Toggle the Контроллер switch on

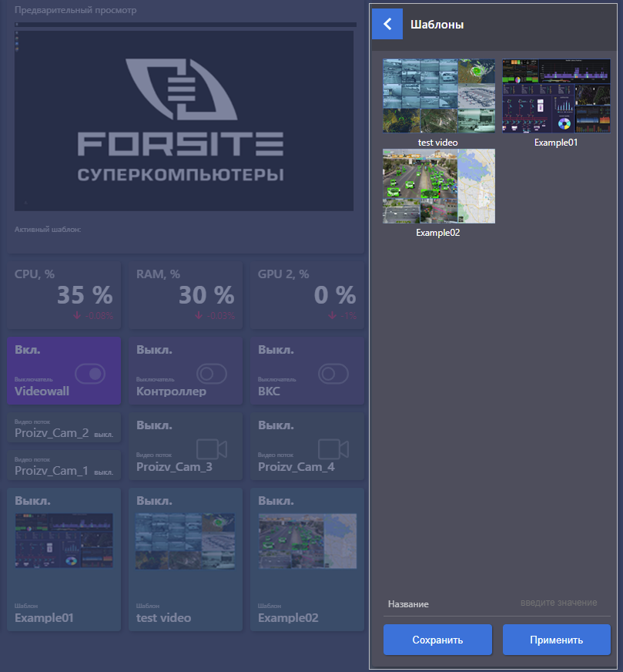[212, 374]
